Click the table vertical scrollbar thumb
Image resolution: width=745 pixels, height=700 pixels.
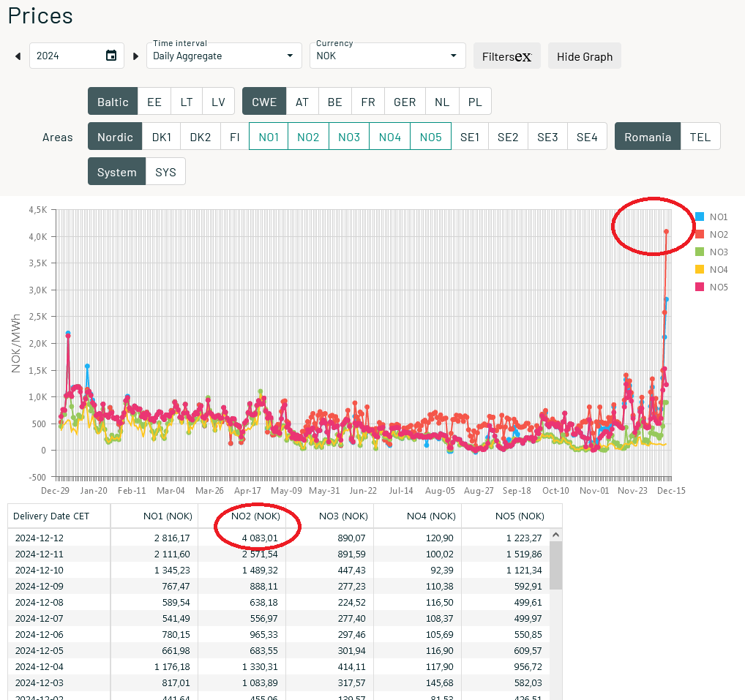(555, 565)
